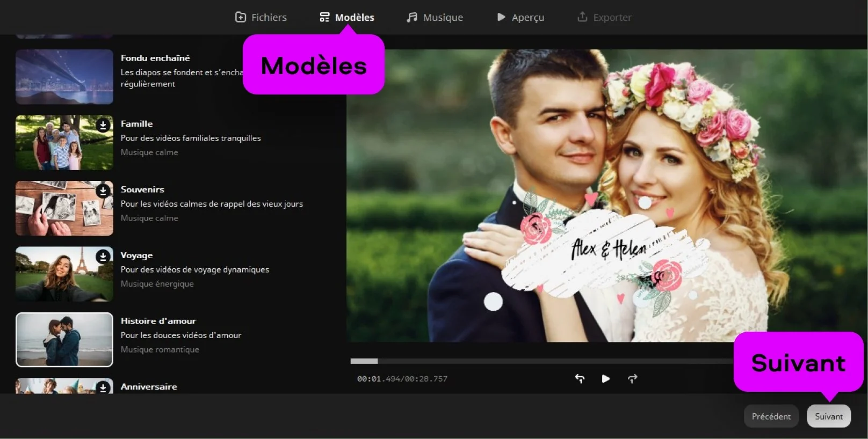Click the "Voyage" template title
Image resolution: width=868 pixels, height=439 pixels.
tap(136, 255)
